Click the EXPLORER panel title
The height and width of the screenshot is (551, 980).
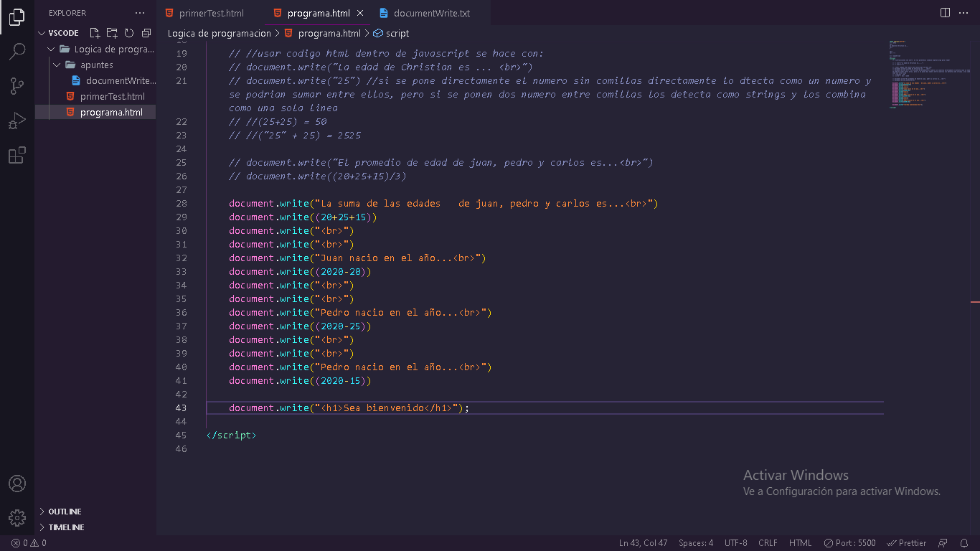[x=67, y=13]
